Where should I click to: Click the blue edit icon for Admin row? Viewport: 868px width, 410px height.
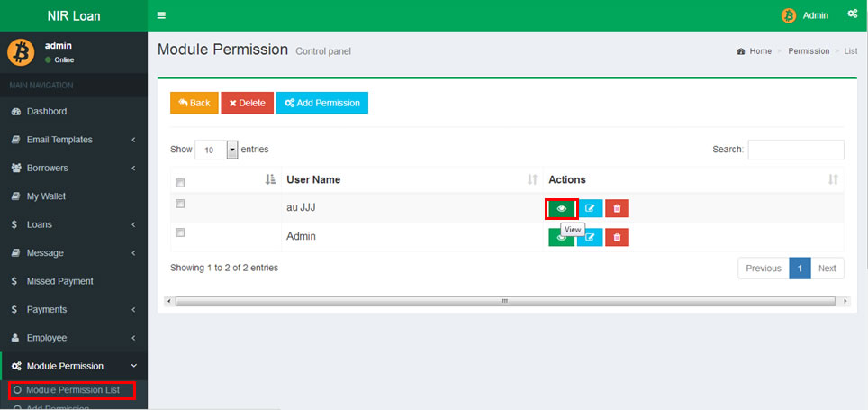tap(590, 237)
